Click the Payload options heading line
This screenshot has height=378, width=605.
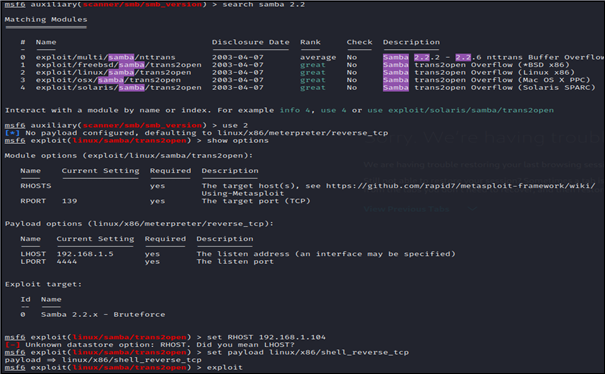[x=139, y=224]
